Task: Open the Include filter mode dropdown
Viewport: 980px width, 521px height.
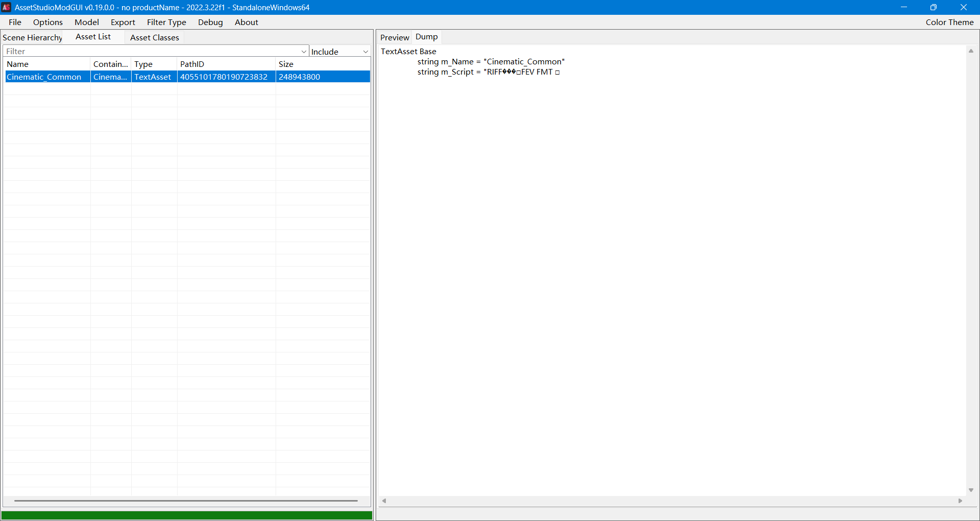Action: click(x=339, y=52)
